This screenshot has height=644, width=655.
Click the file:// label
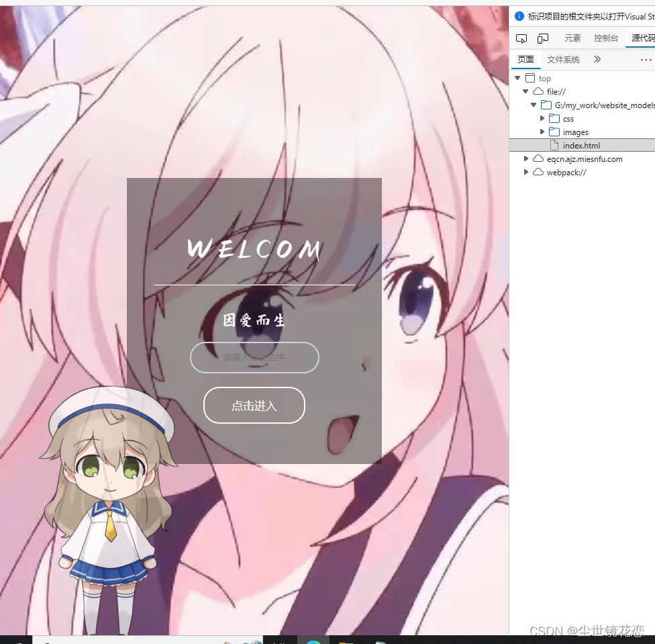click(556, 91)
